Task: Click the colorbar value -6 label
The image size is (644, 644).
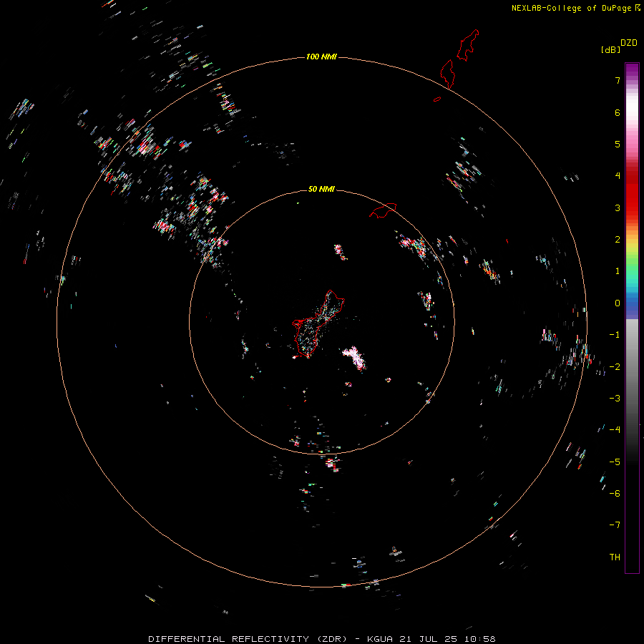Action: (x=615, y=493)
